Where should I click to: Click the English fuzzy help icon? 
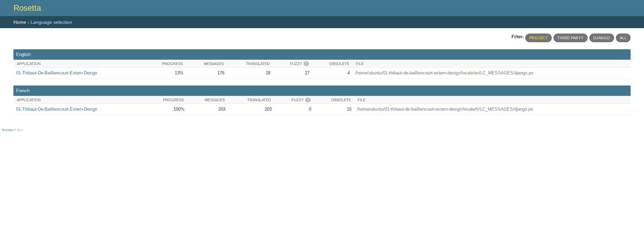[306, 64]
